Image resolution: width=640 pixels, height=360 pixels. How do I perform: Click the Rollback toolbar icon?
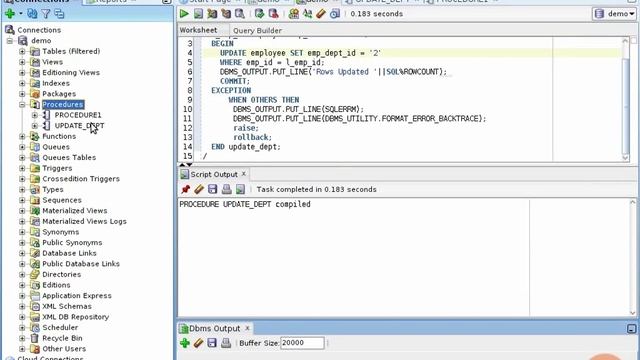273,14
